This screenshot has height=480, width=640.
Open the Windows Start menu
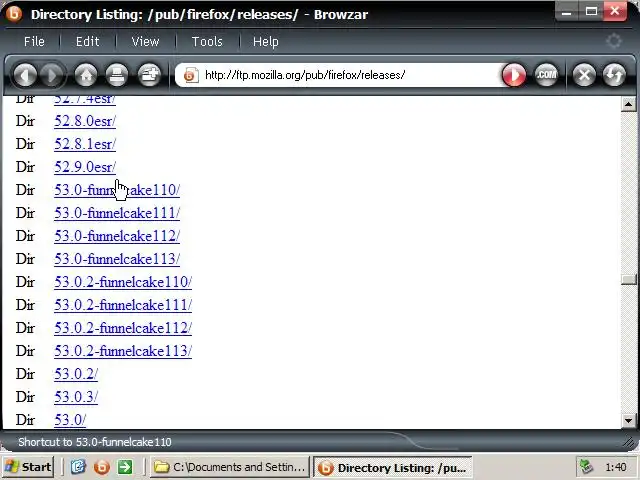coord(28,467)
